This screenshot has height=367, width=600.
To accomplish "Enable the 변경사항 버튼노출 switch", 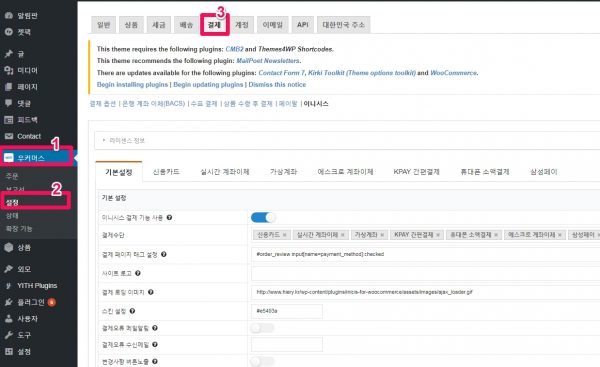I will (x=262, y=361).
